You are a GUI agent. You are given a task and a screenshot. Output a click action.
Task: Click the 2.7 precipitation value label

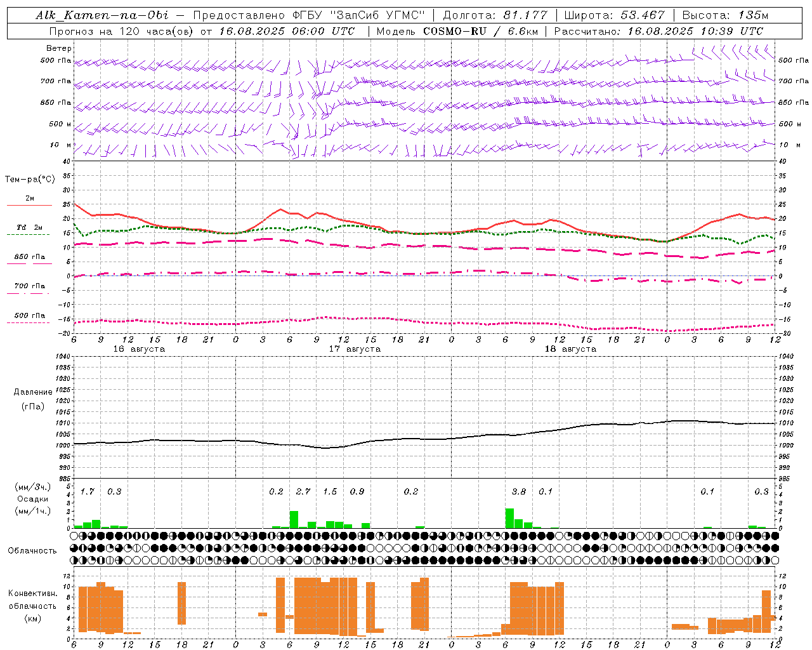[303, 491]
